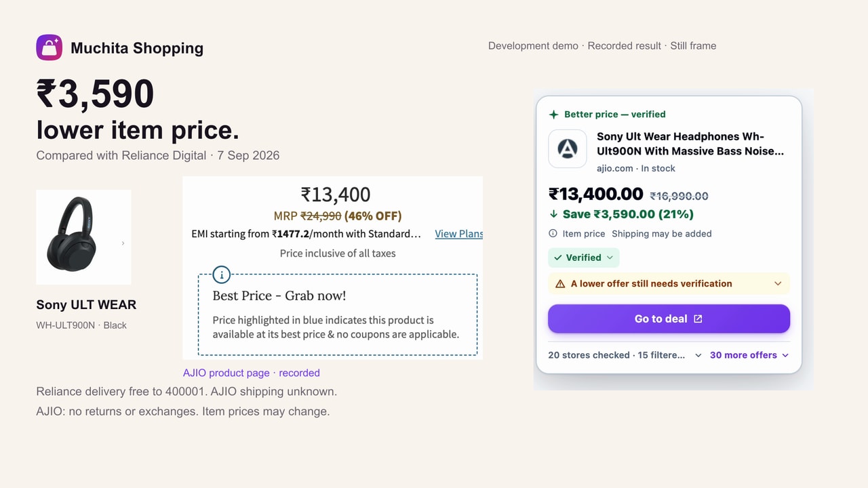The height and width of the screenshot is (488, 868).
Task: Click the AJIO store logo icon
Action: pos(567,148)
